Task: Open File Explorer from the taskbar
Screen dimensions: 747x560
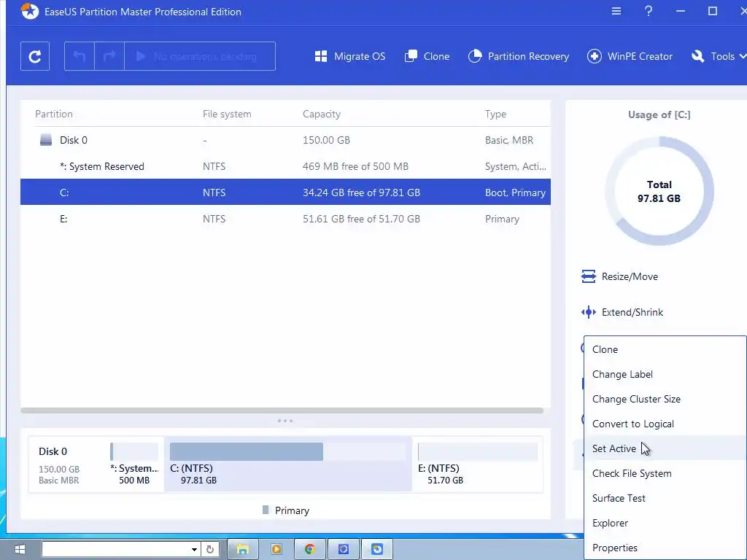Action: tap(242, 549)
